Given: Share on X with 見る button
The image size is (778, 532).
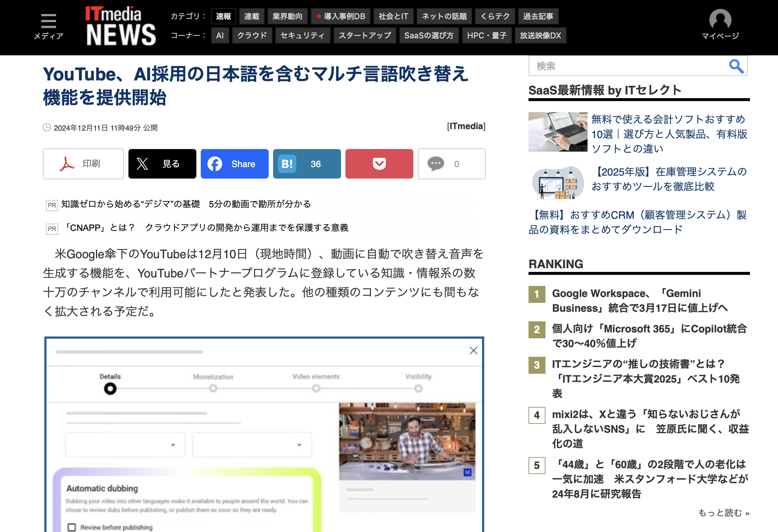Looking at the screenshot, I should click(162, 164).
